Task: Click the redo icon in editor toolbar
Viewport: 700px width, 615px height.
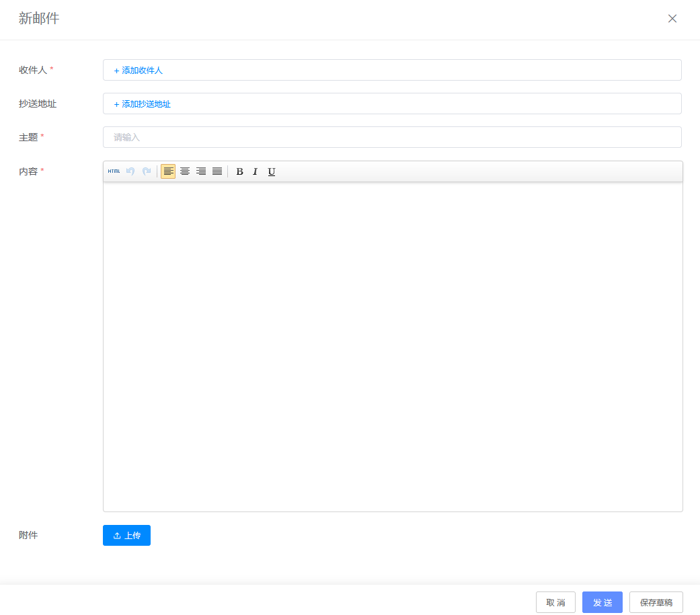Action: point(147,171)
